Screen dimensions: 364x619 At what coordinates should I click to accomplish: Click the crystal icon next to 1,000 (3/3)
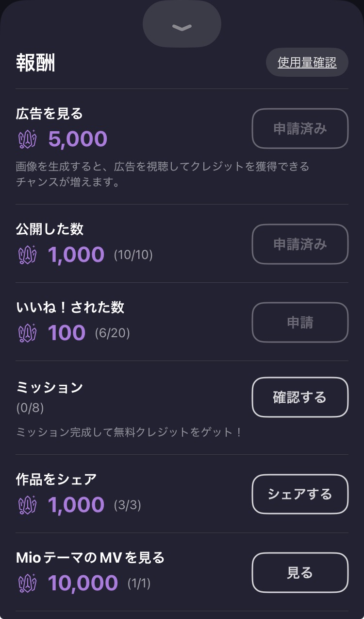[x=28, y=505]
